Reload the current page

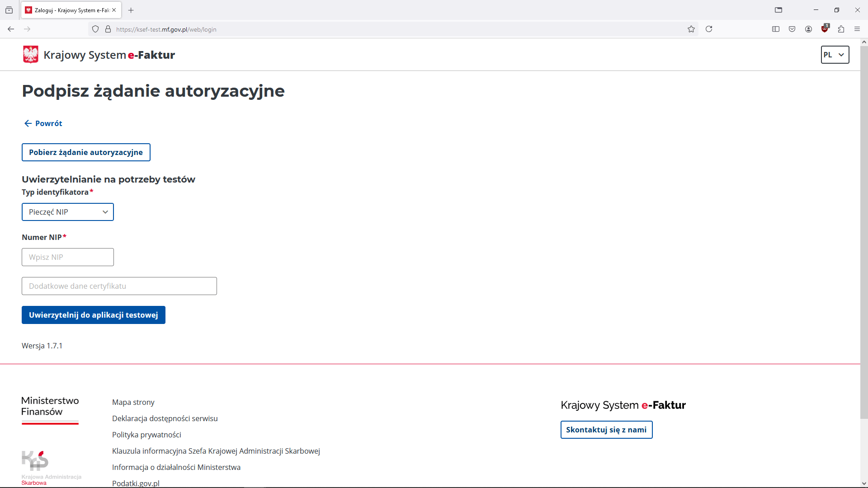(709, 29)
